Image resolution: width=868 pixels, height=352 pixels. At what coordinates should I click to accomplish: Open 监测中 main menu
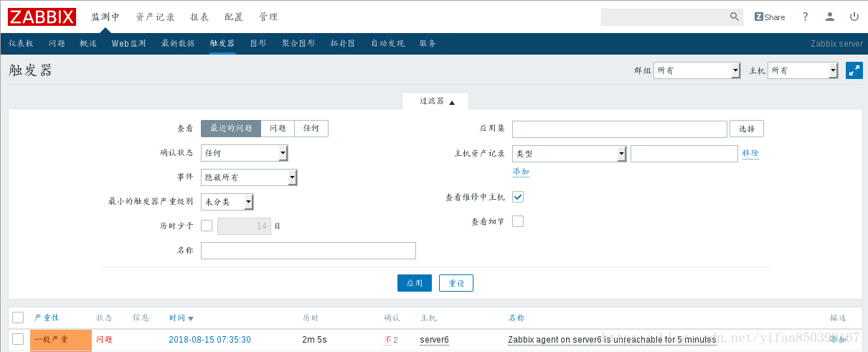point(105,17)
